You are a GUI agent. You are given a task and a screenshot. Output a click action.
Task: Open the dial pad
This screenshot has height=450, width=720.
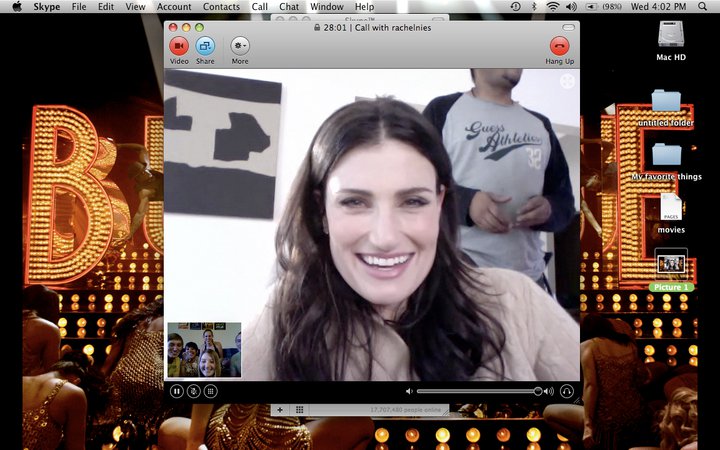click(x=210, y=391)
